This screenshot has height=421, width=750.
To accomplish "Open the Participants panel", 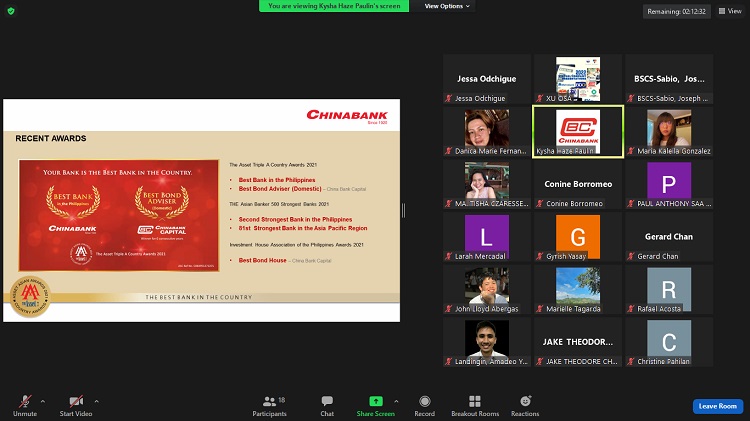I will [x=269, y=406].
